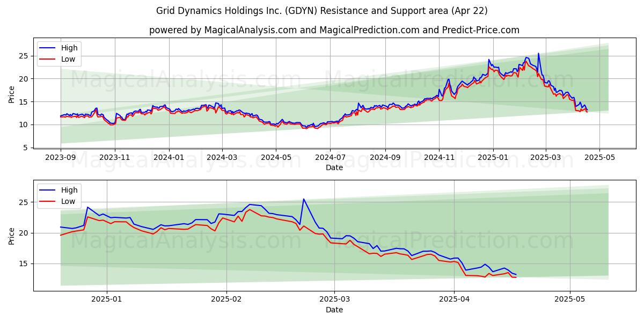Click the '2025-03' label on top x-axis
The height and width of the screenshot is (322, 644).
click(x=546, y=158)
